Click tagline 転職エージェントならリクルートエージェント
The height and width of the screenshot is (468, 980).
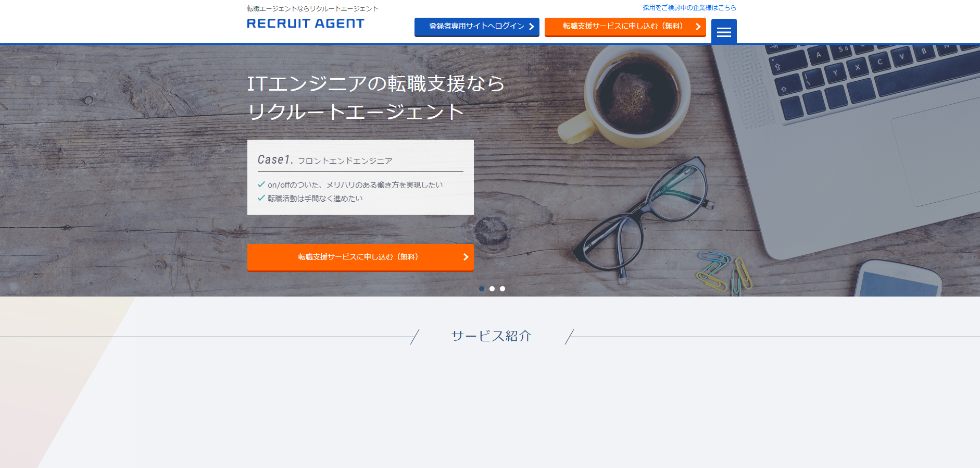(312, 9)
